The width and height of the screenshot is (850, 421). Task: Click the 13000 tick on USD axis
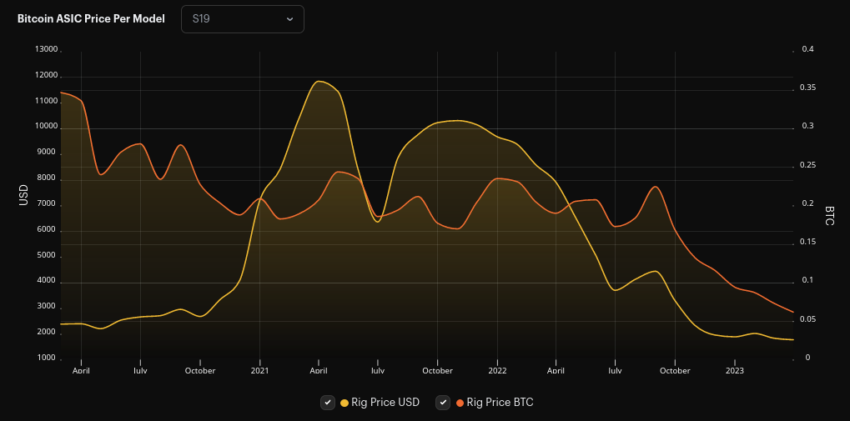coord(47,49)
